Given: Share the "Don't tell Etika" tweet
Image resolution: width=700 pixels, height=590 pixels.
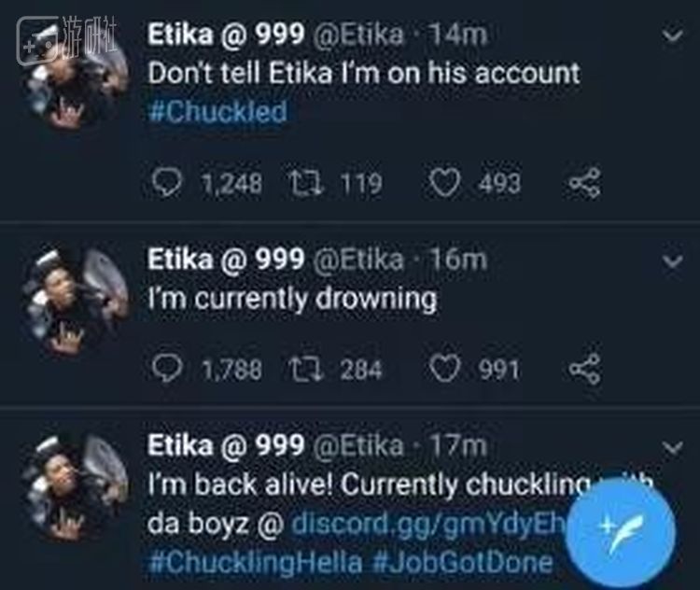Looking at the screenshot, I should pyautogui.click(x=585, y=182).
